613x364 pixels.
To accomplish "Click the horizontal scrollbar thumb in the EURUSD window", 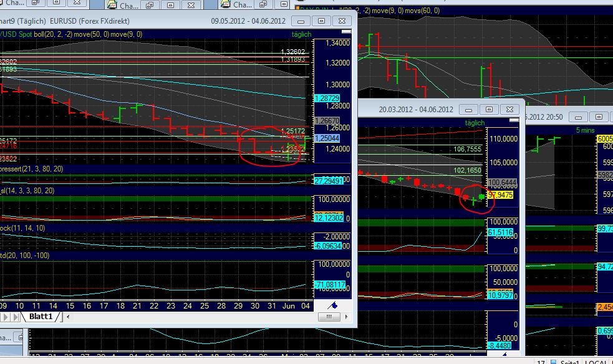I will (329, 317).
